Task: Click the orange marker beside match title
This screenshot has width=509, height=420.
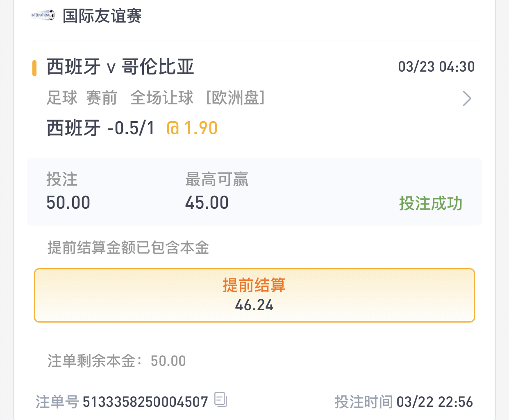Action: click(34, 68)
